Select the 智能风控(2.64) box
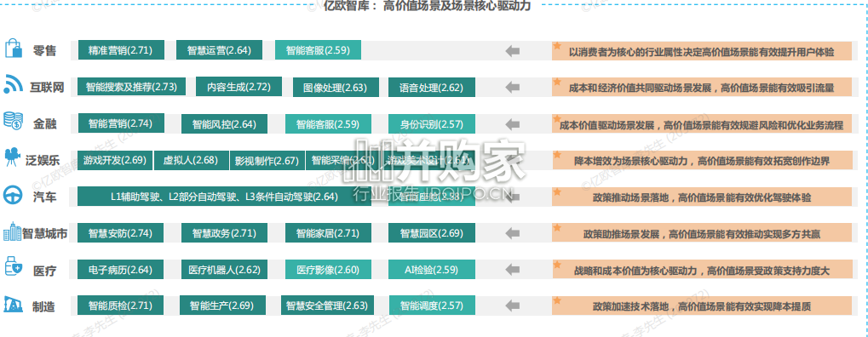The height and width of the screenshot is (337, 868). click(224, 124)
